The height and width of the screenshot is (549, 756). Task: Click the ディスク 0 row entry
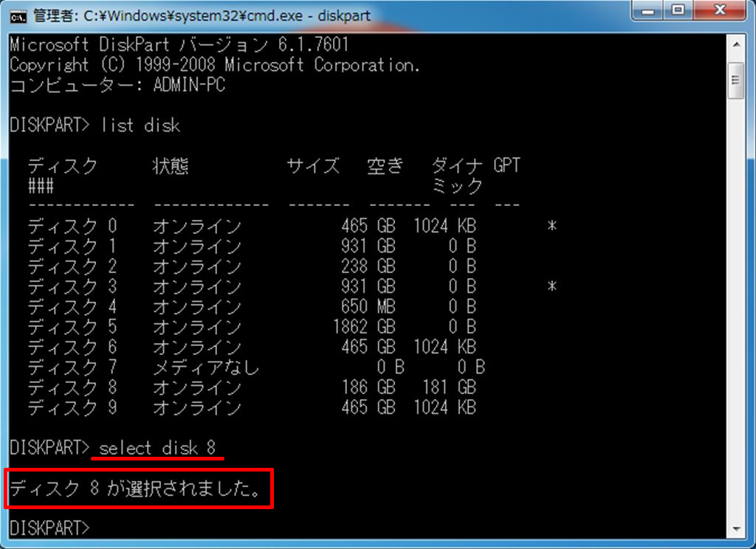[x=292, y=226]
